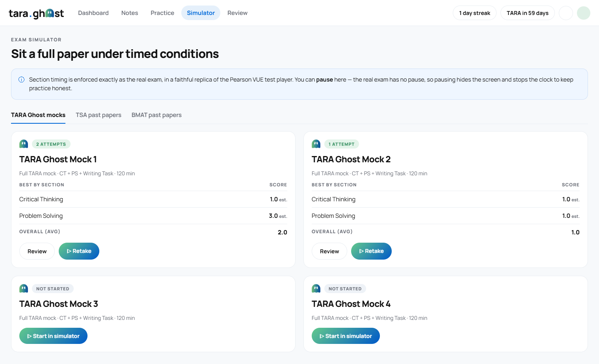This screenshot has width=599, height=364.
Task: Click the 'TARA Ghost Mock 3' title
Action: (59, 304)
